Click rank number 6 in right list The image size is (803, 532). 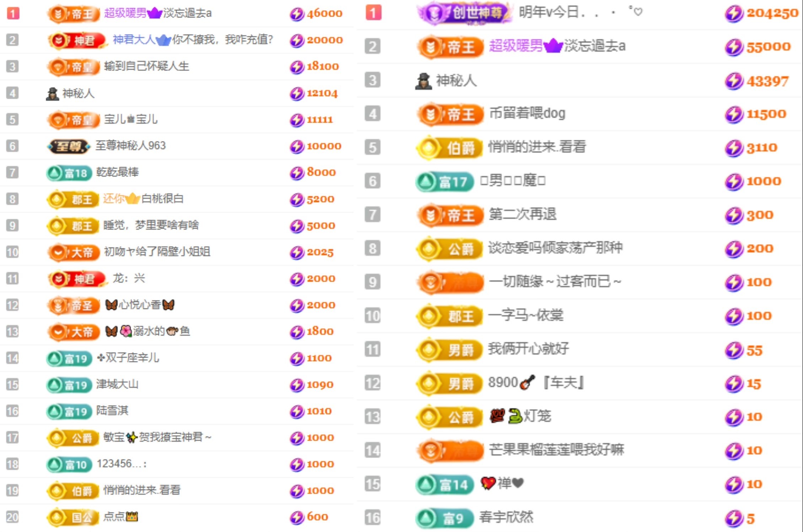click(373, 181)
